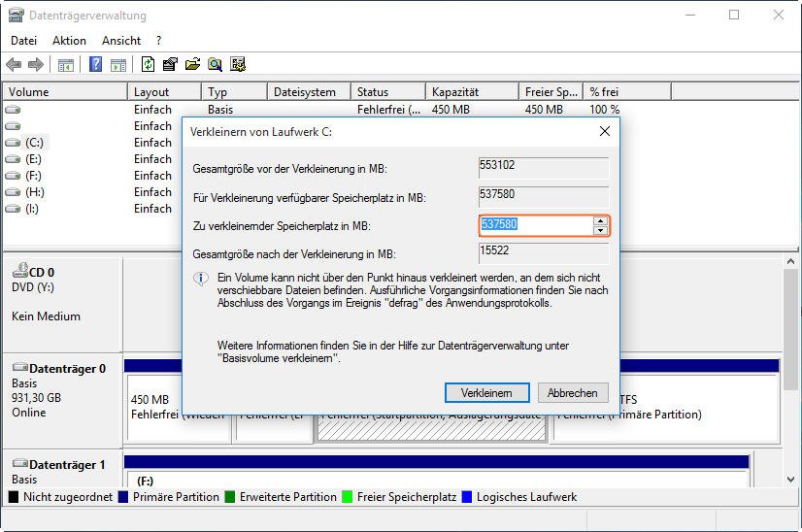Select the CD 0 DVD (Y:) drive panel
The width and height of the screenshot is (802, 532).
pos(62,305)
